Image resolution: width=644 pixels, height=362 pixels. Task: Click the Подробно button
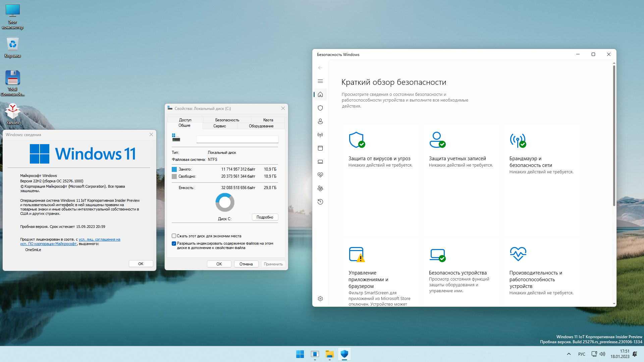click(x=265, y=217)
